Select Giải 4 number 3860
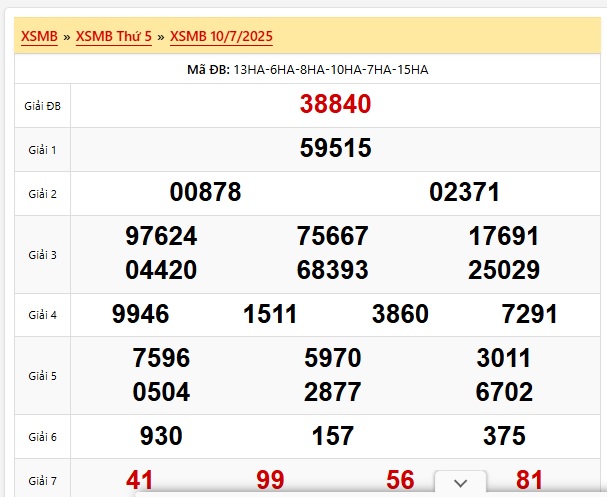 400,314
